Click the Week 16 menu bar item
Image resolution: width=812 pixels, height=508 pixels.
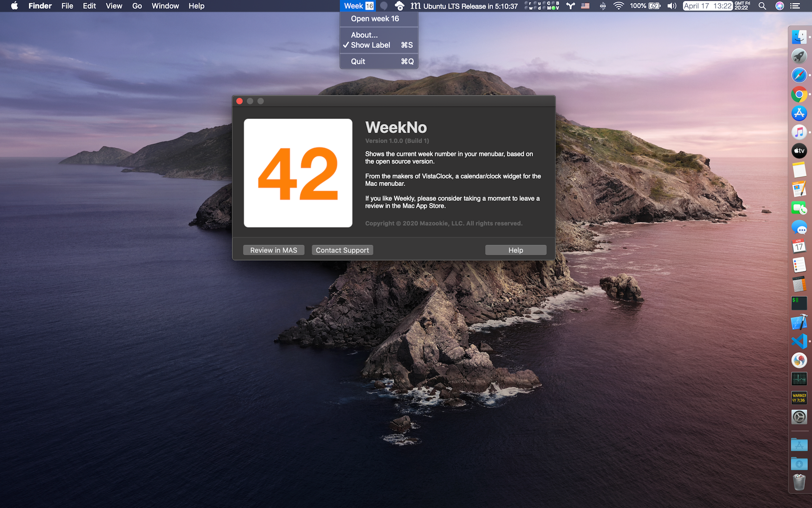358,6
